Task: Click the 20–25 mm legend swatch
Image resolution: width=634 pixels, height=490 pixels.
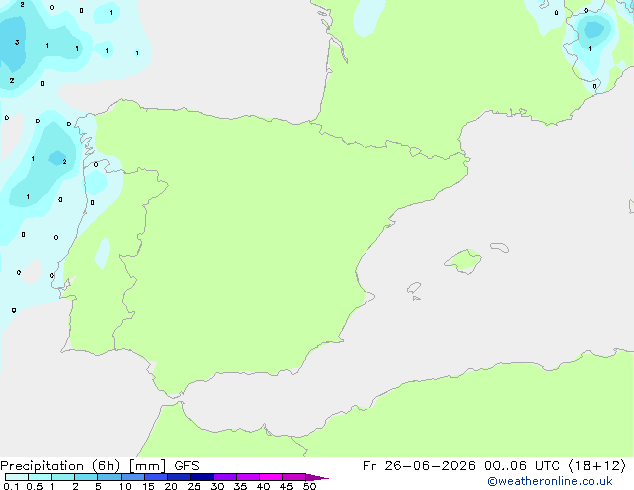Action: pos(179,477)
